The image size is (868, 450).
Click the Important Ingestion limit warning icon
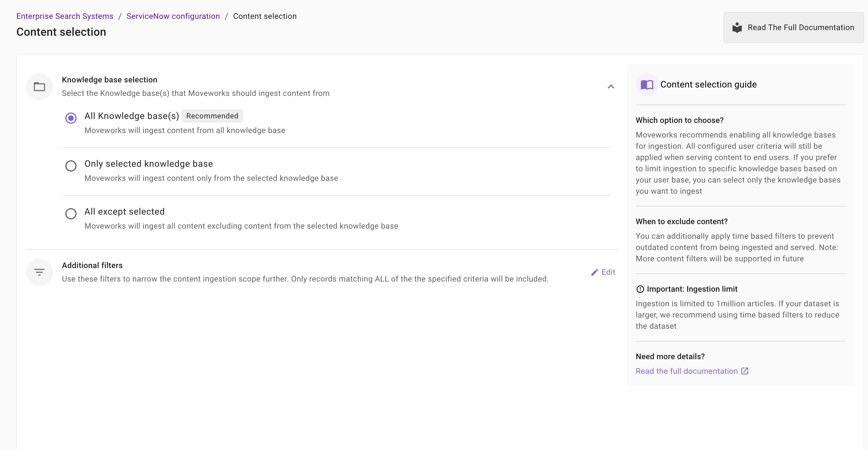coord(640,289)
